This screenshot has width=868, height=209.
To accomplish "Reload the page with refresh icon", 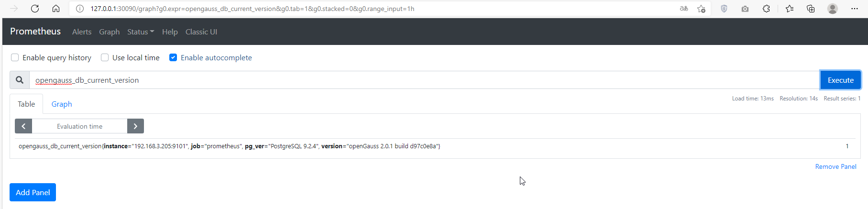I will click(x=35, y=9).
